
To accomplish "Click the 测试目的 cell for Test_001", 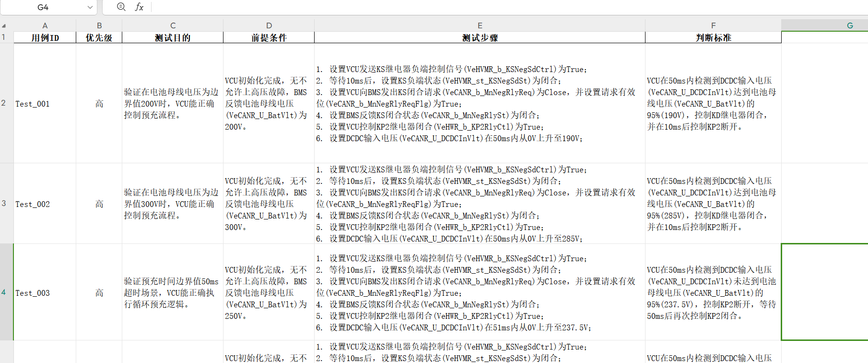I will (172, 103).
